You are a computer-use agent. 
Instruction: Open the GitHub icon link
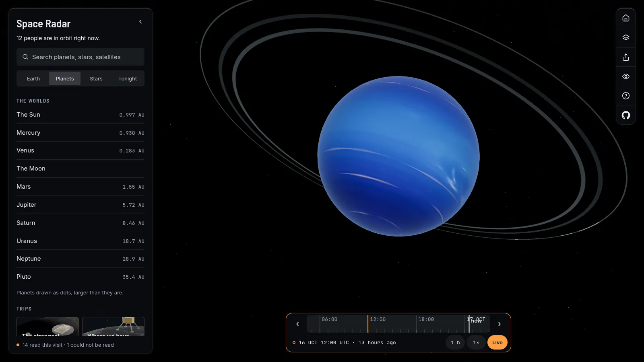626,115
